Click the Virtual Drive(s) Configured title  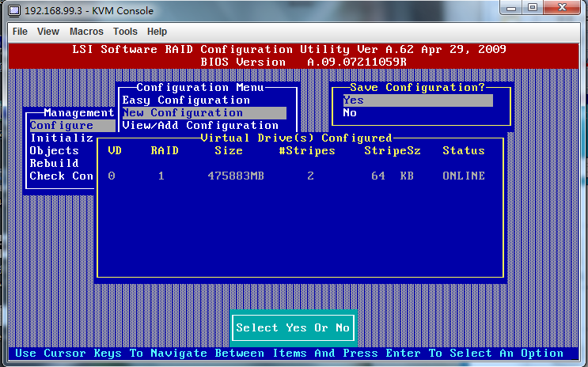(296, 138)
